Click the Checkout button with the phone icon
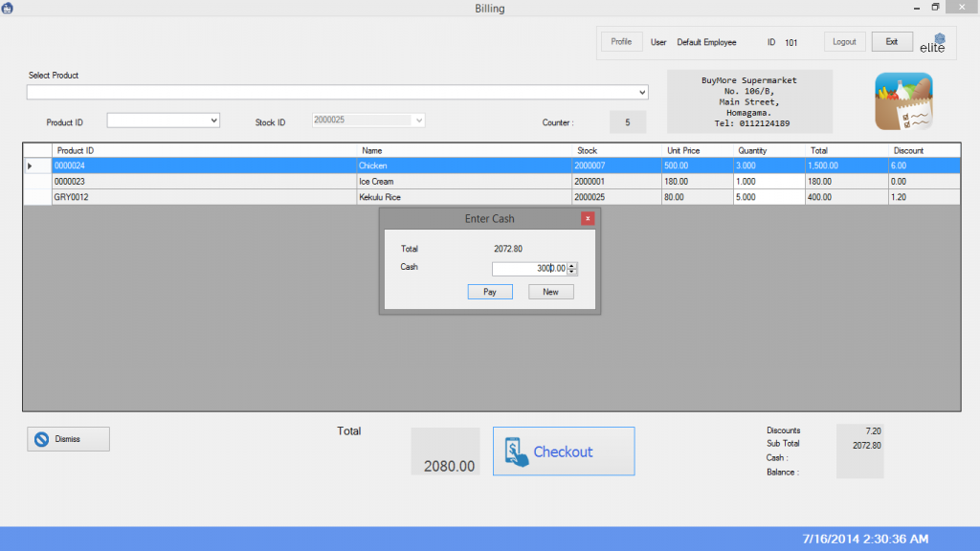Image resolution: width=980 pixels, height=551 pixels. (x=563, y=452)
